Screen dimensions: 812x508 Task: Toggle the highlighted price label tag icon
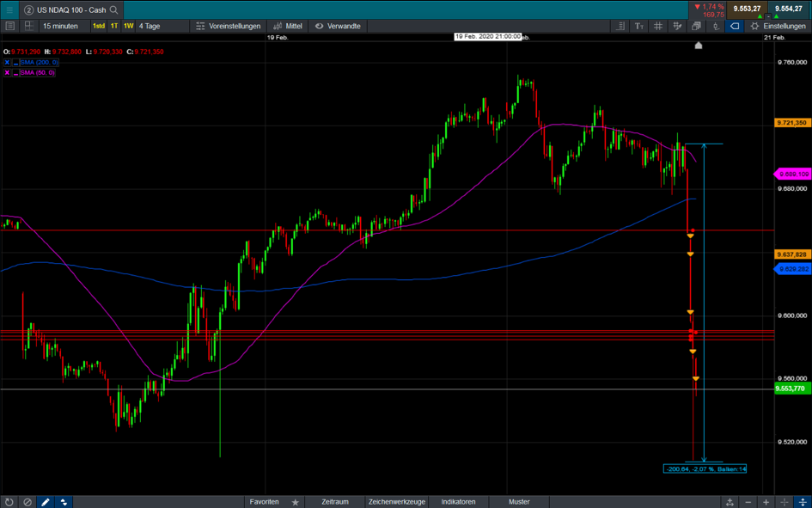pos(735,26)
